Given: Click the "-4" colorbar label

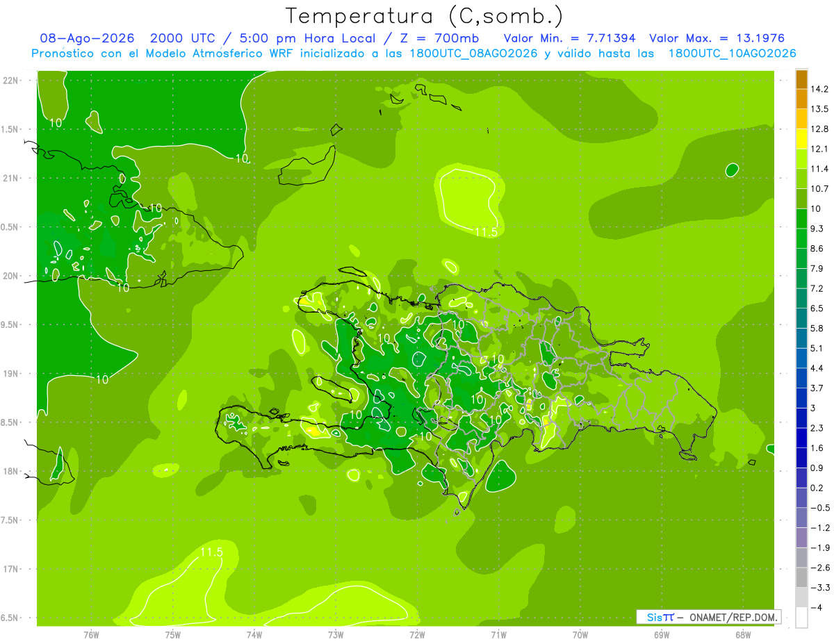Looking at the screenshot, I should point(816,607).
